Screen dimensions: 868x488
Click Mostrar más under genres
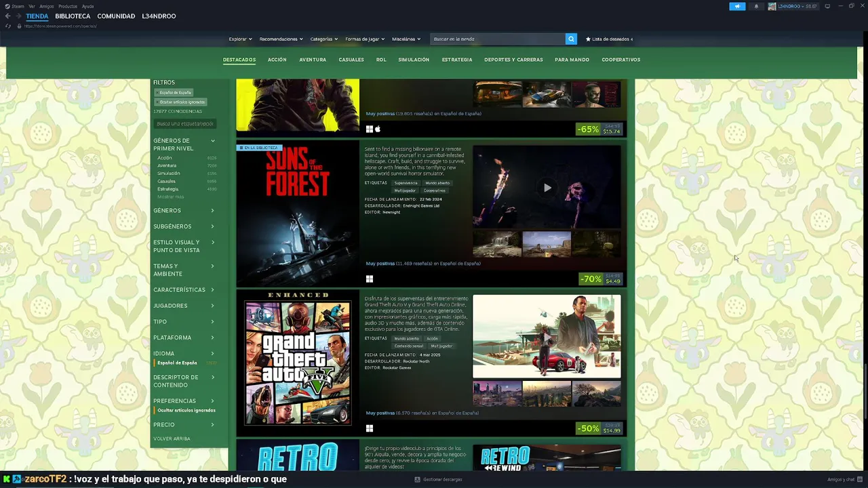(170, 197)
